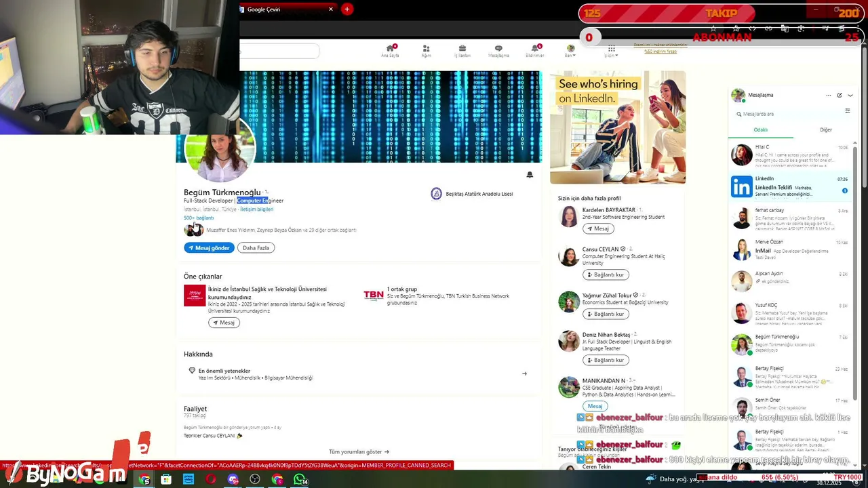Click the profile notification bell beside the banner
The height and width of the screenshot is (488, 868).
(530, 175)
